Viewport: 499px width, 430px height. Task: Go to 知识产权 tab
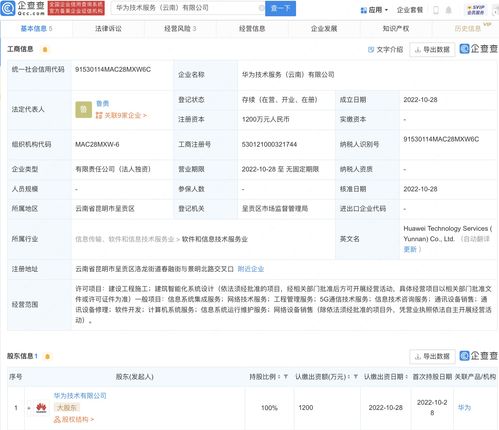[396, 29]
